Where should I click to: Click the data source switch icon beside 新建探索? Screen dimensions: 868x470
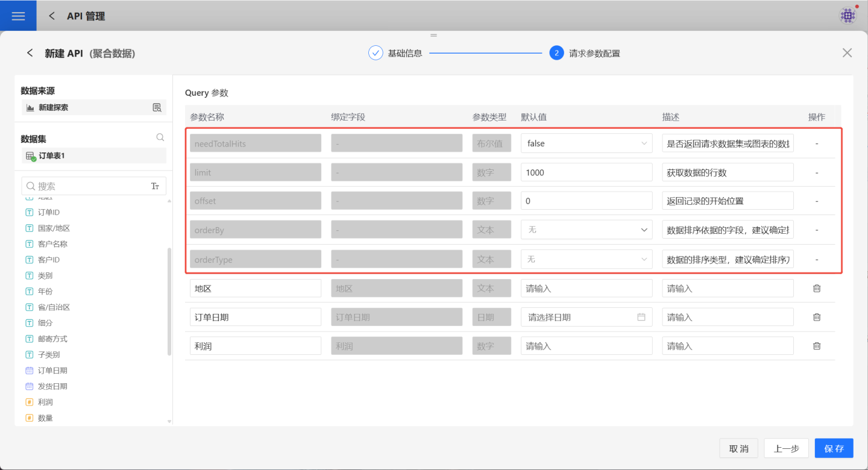point(157,107)
